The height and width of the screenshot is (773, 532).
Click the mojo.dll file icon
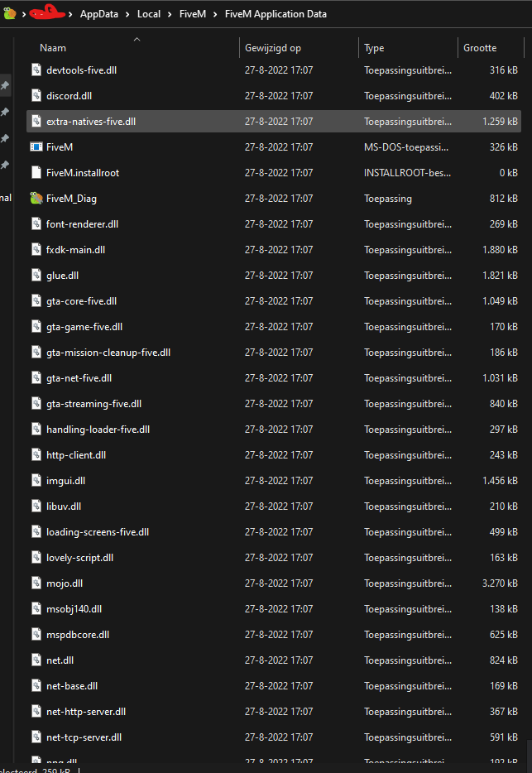36,583
